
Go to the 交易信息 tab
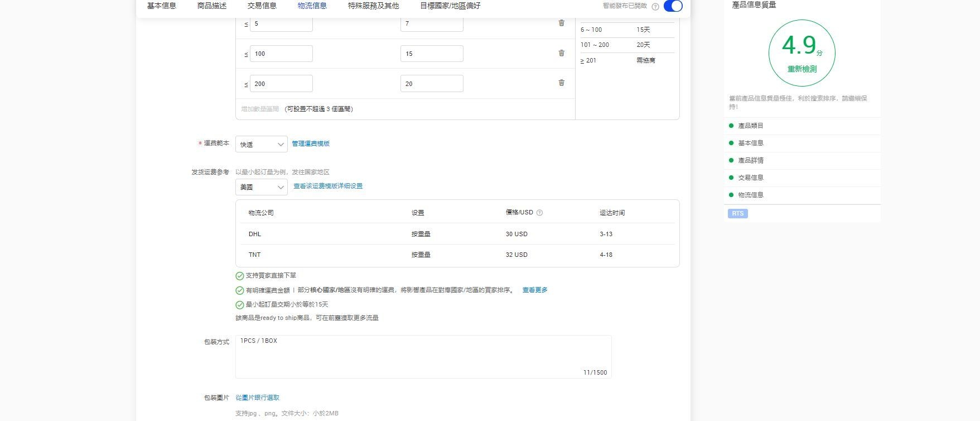[x=262, y=6]
